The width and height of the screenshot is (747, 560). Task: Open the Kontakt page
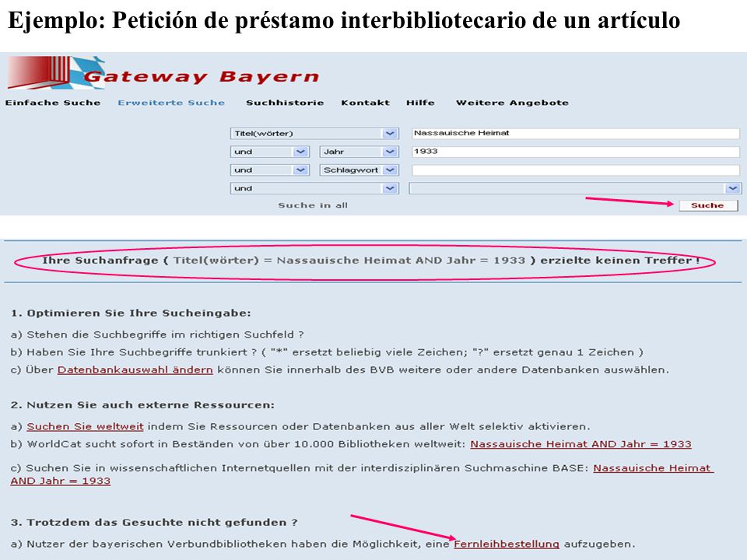[x=366, y=103]
